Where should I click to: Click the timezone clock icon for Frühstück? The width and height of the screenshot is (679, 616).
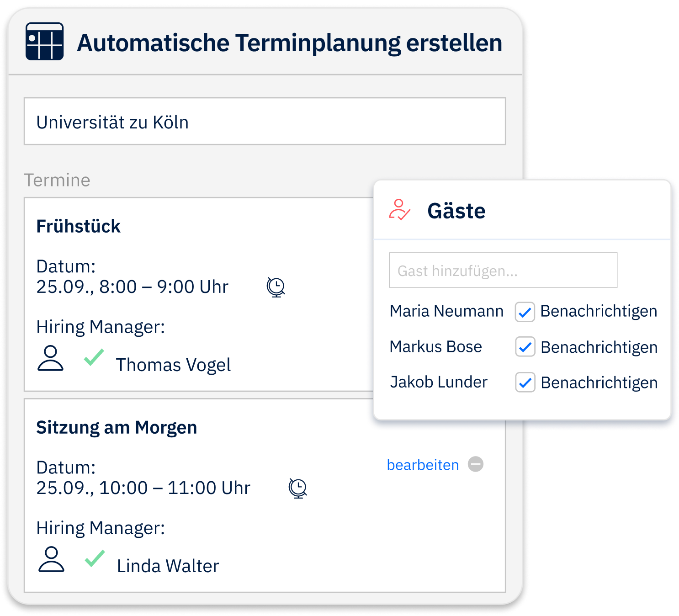point(276,287)
